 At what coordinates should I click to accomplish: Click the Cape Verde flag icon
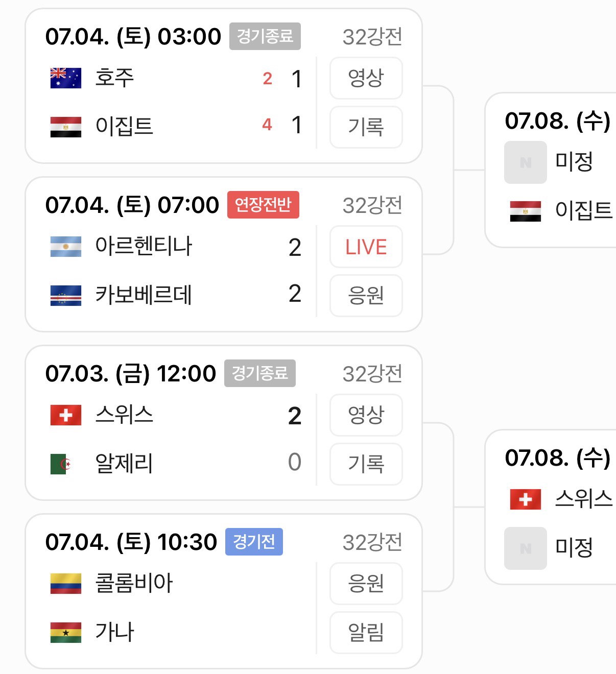tap(66, 296)
